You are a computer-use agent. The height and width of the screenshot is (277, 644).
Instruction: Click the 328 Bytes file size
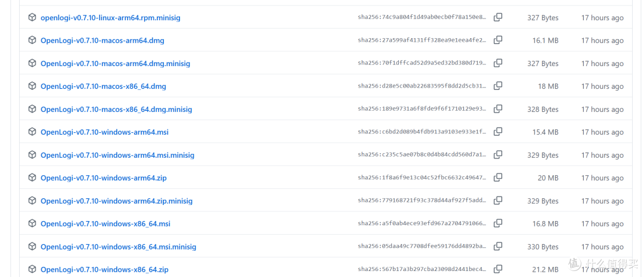(x=543, y=110)
